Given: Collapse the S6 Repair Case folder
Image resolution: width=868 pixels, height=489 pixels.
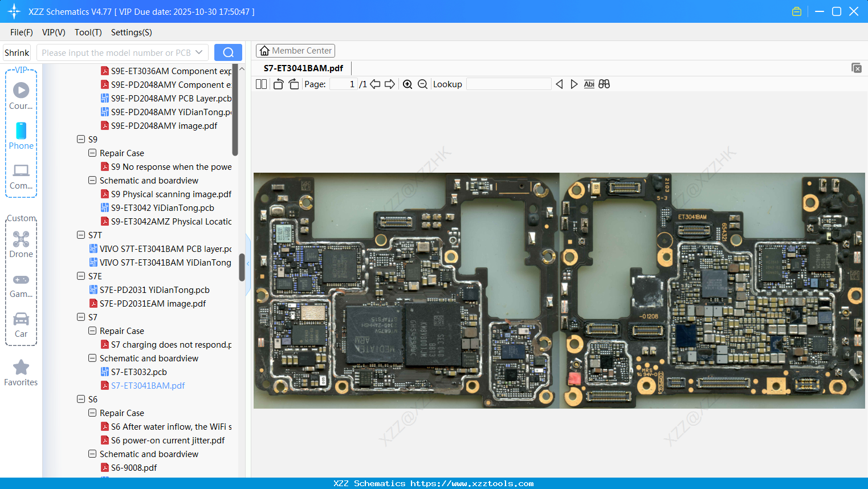Looking at the screenshot, I should coord(92,413).
